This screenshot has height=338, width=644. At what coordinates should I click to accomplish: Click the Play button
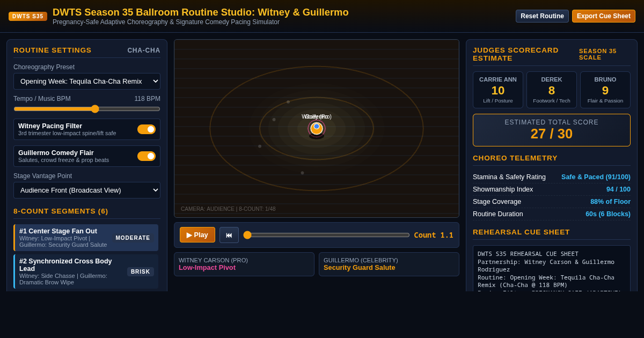197,235
